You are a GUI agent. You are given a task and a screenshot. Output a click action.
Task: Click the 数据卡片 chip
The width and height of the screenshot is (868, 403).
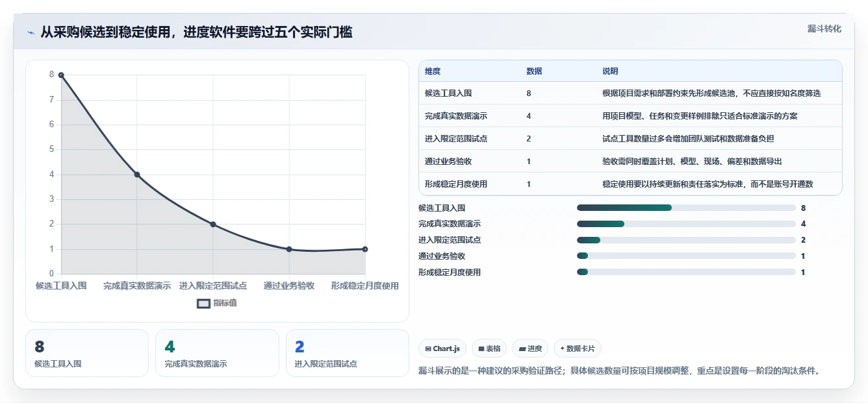coord(577,348)
